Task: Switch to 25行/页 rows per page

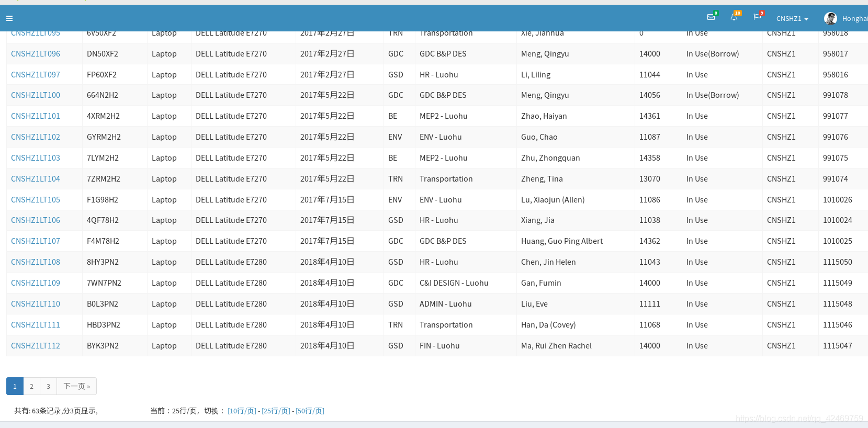Action: [276, 411]
